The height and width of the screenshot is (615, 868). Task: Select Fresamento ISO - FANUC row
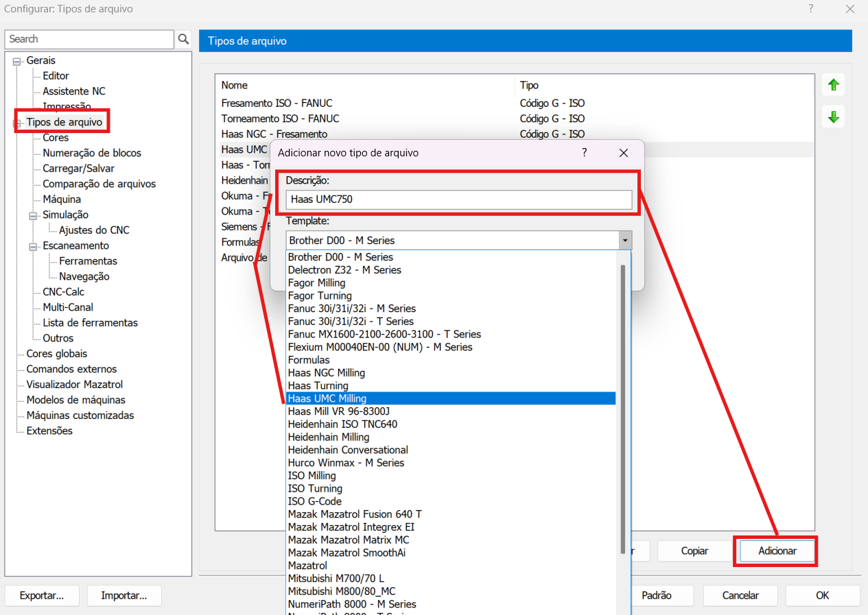pyautogui.click(x=515, y=104)
